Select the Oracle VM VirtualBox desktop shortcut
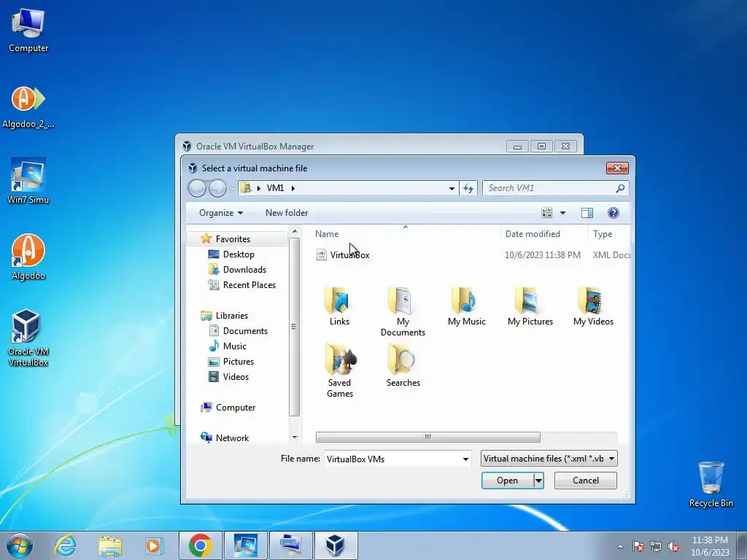747x560 pixels. click(x=28, y=338)
